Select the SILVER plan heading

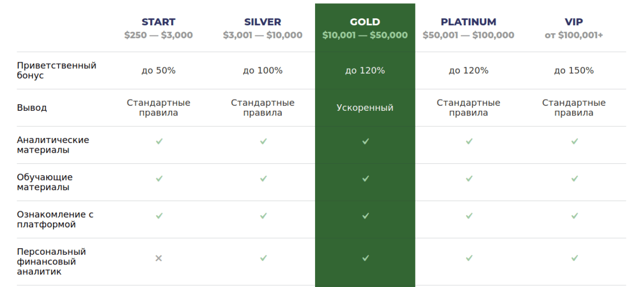(x=262, y=22)
